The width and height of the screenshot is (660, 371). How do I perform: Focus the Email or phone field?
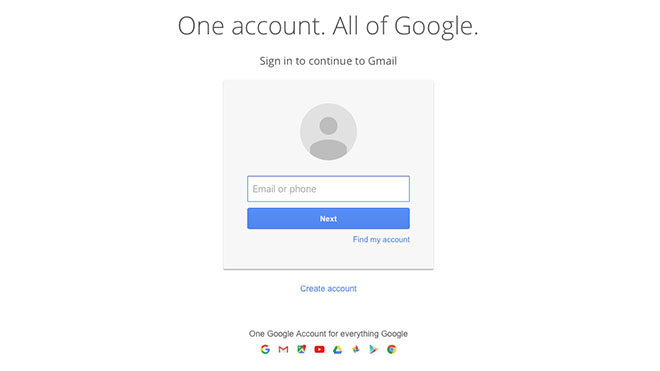[328, 189]
